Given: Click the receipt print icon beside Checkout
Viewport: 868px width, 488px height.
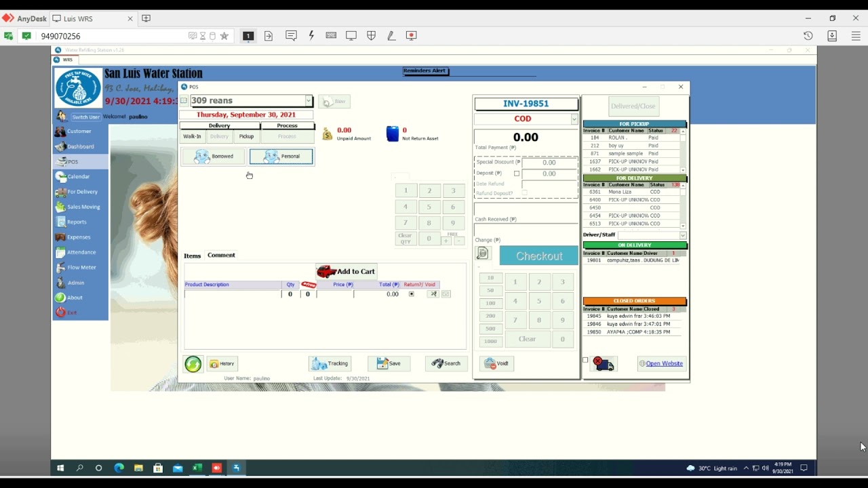Looking at the screenshot, I should 483,253.
